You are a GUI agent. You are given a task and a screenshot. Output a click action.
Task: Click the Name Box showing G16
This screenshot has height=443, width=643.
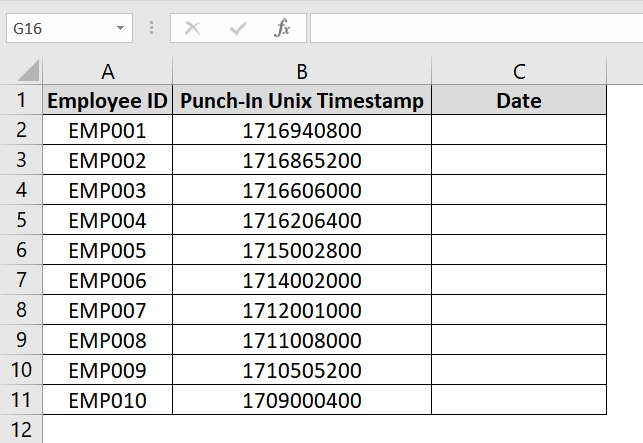tap(69, 28)
